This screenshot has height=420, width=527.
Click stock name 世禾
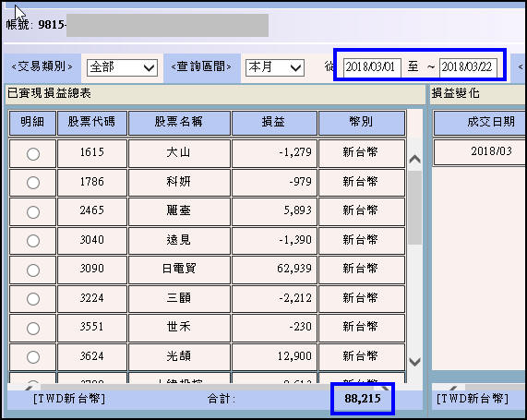178,328
